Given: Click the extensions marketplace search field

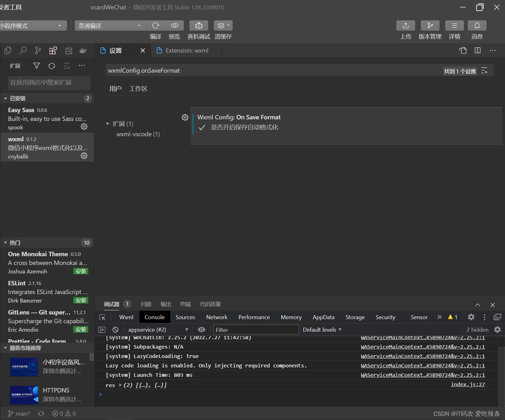Looking at the screenshot, I should coord(49,83).
